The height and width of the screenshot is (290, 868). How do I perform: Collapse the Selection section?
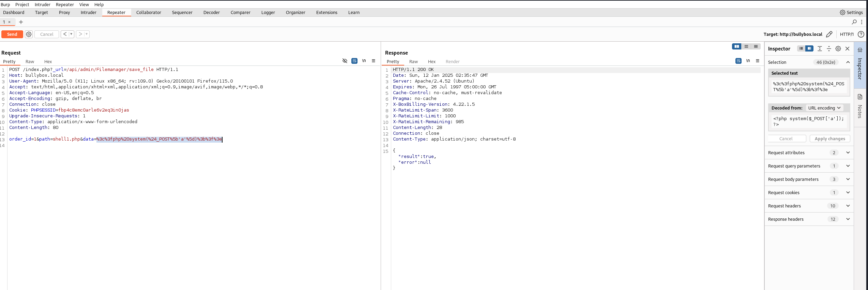848,62
